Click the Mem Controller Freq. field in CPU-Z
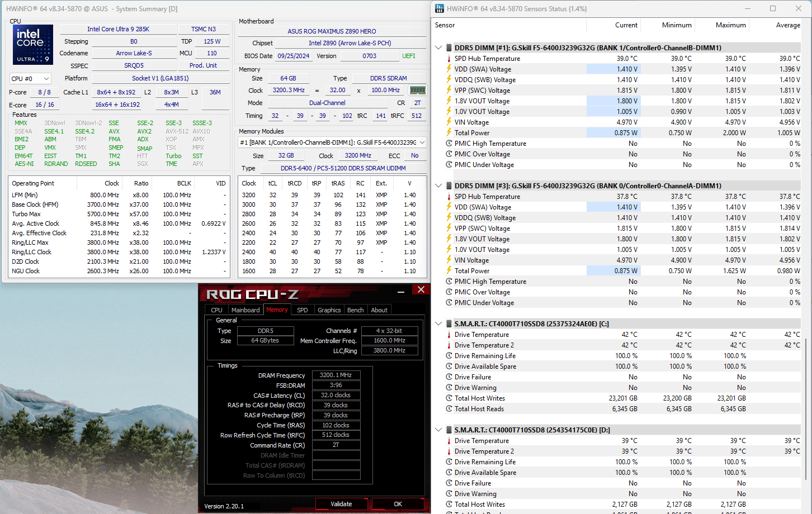This screenshot has width=812, height=514. pyautogui.click(x=390, y=341)
